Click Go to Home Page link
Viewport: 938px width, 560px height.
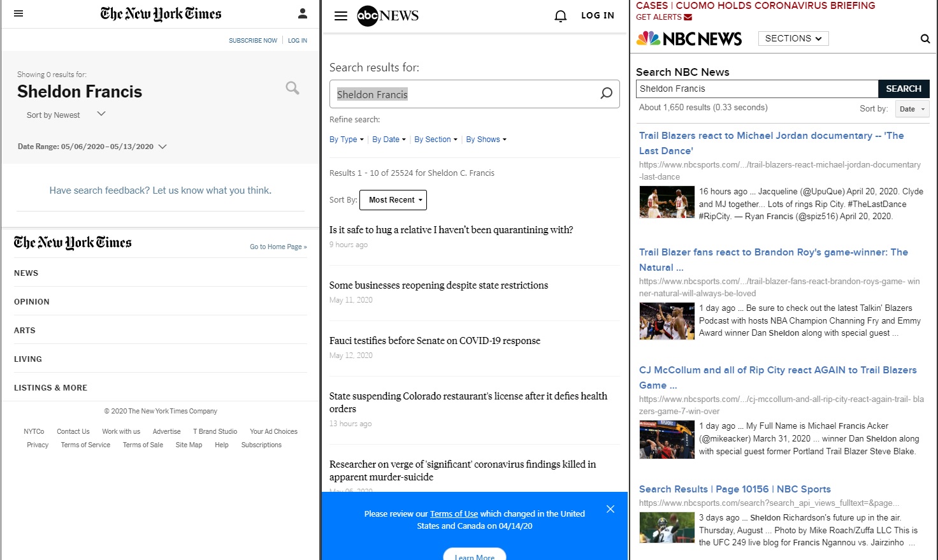278,247
